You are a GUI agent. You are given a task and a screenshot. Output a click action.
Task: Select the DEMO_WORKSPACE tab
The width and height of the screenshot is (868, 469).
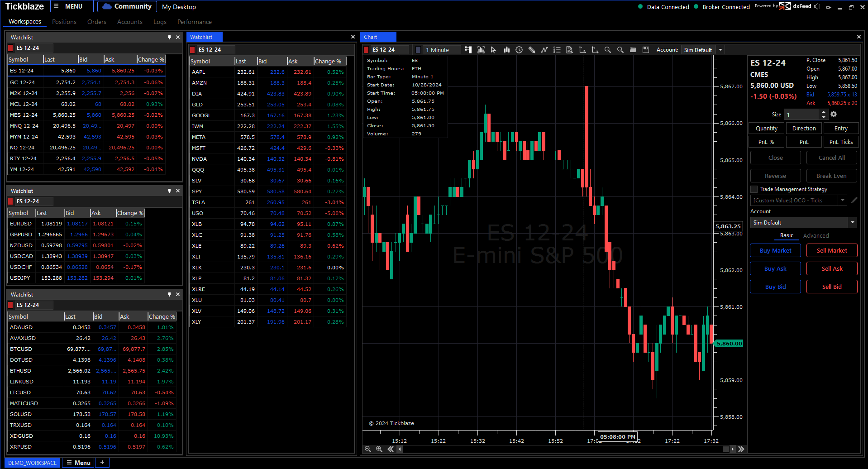(x=33, y=463)
